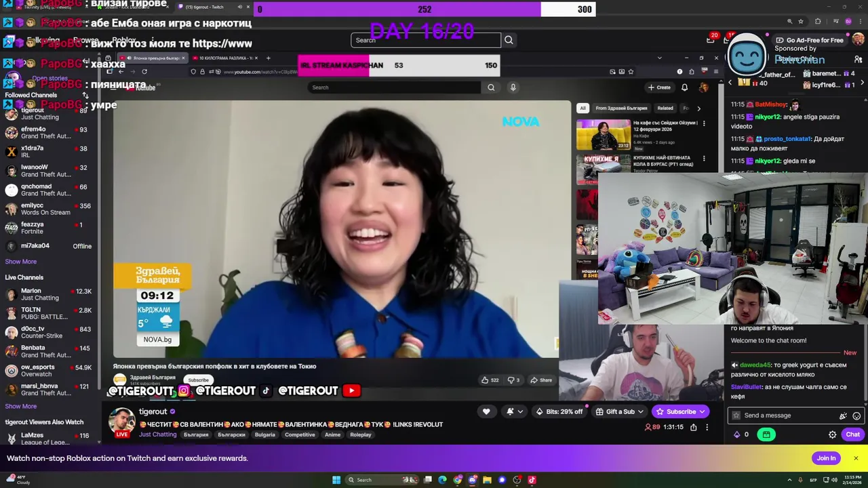Image resolution: width=868 pixels, height=488 pixels.
Task: Open YouTube notifications bell
Action: [684, 87]
